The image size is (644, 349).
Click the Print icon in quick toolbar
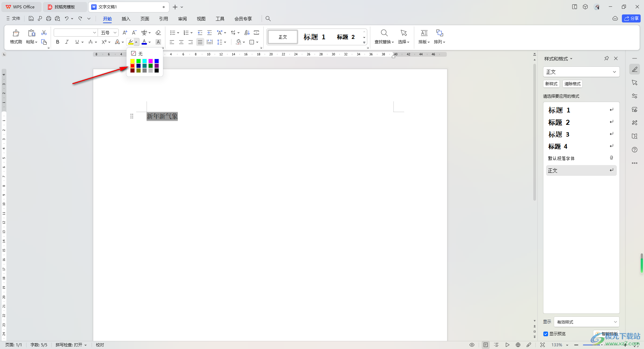(x=49, y=18)
